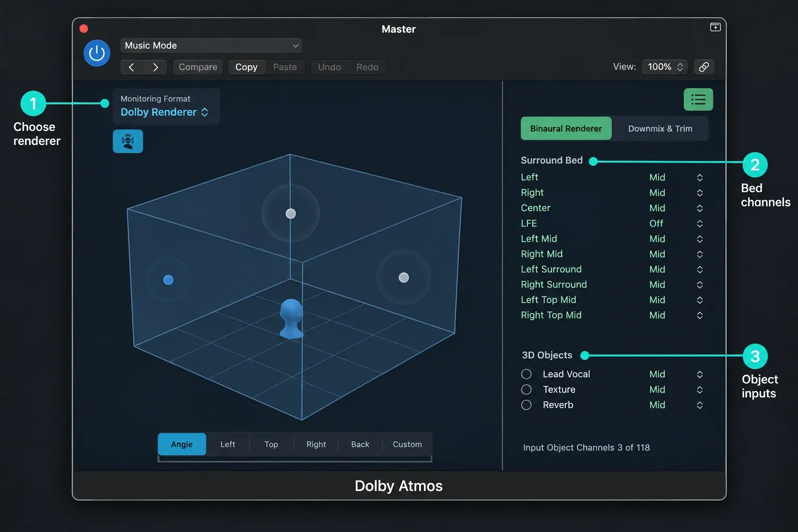Click the Compare button
The height and width of the screenshot is (532, 798).
coord(198,67)
